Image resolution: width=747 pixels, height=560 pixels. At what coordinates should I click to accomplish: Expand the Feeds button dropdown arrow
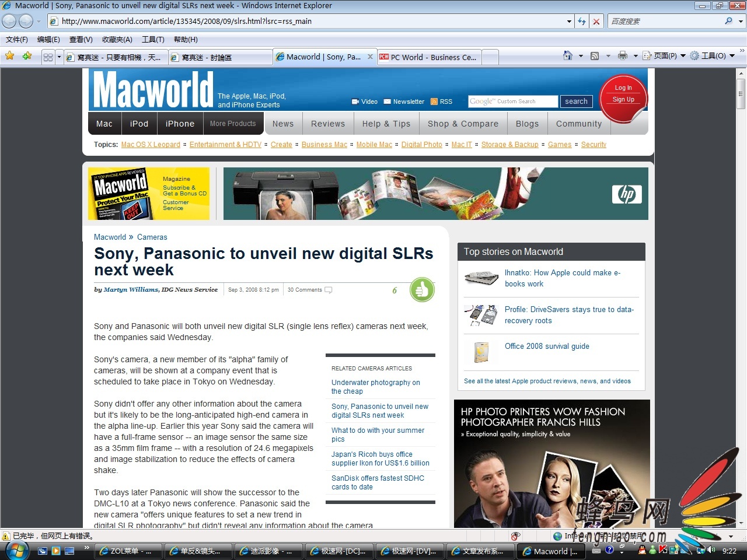click(608, 56)
